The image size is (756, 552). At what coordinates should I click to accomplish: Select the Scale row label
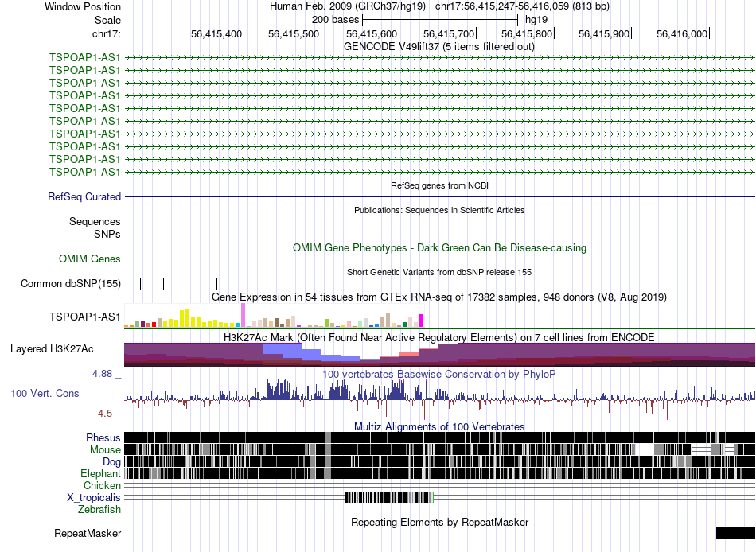(x=107, y=20)
